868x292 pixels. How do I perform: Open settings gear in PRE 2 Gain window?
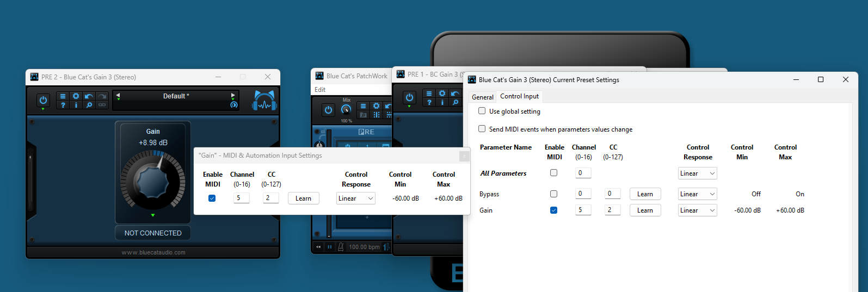[76, 96]
